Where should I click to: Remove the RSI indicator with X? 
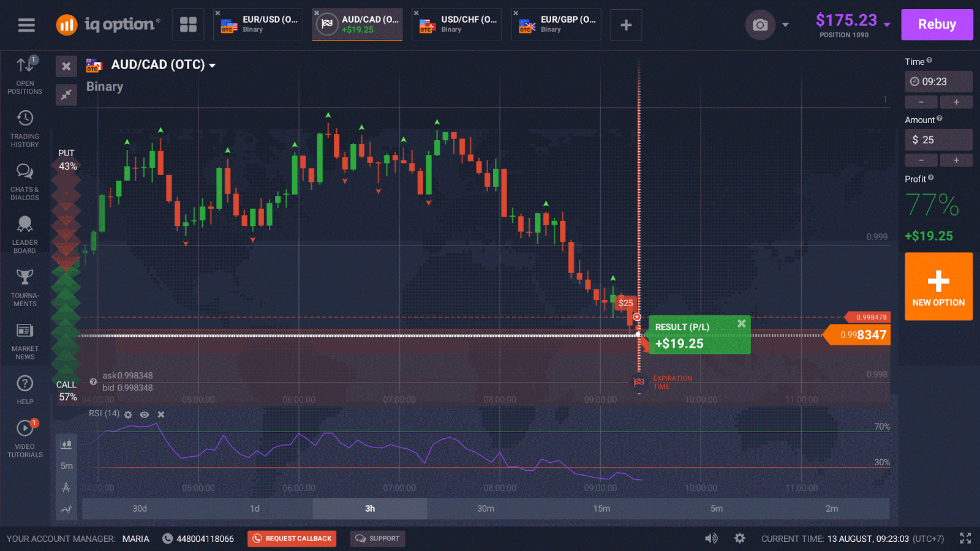[x=161, y=414]
